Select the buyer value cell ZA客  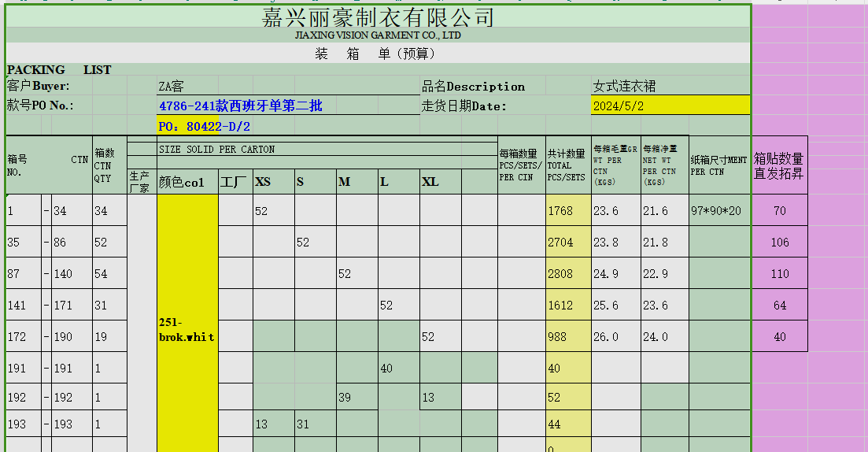(172, 87)
